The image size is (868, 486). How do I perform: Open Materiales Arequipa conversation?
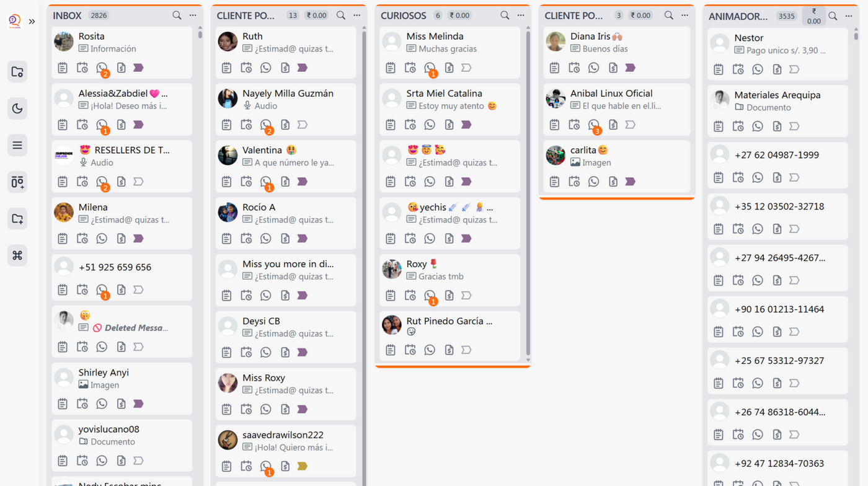pyautogui.click(x=777, y=112)
